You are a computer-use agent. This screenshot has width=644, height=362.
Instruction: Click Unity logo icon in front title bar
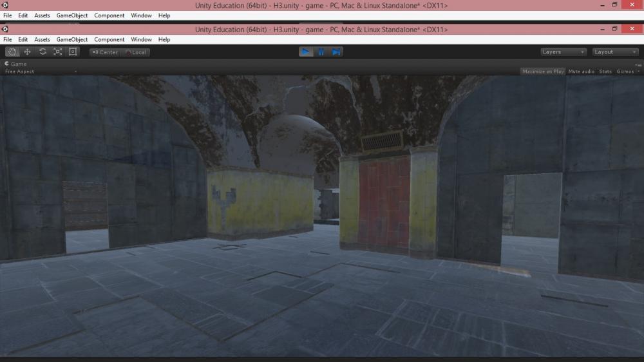(5, 29)
